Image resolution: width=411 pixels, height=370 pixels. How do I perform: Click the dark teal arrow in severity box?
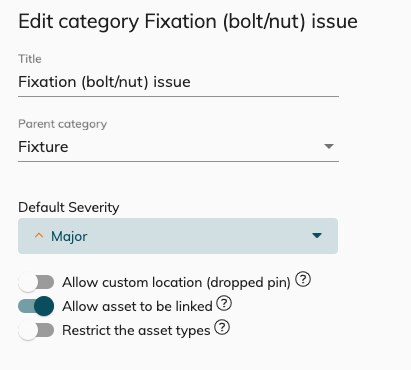(317, 236)
